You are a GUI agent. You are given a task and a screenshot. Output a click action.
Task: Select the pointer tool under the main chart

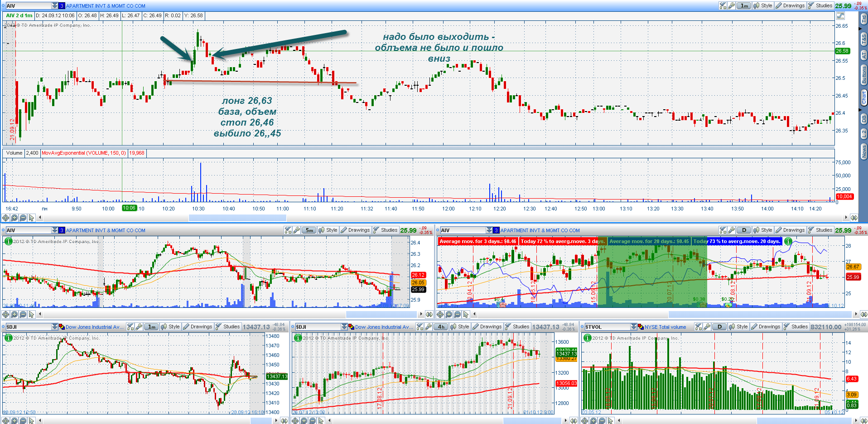pyautogui.click(x=31, y=218)
